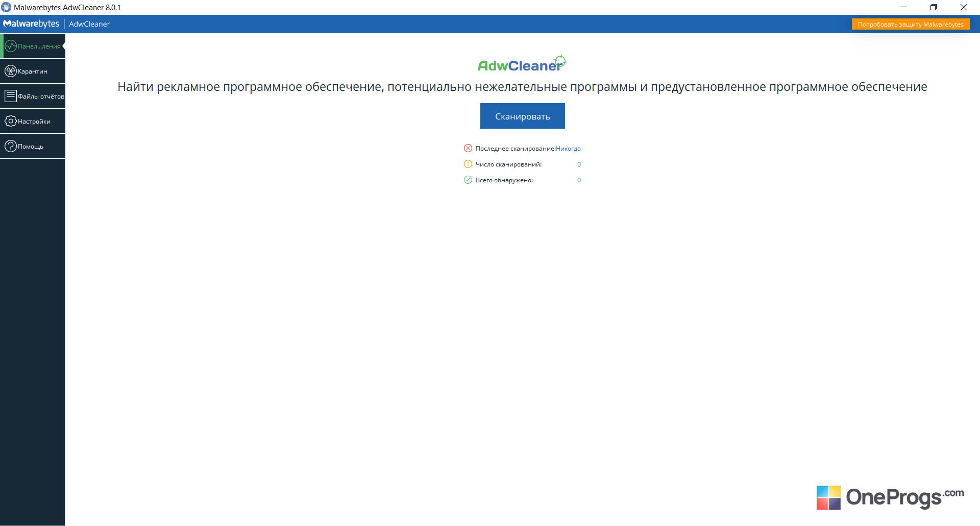Go to Настройки section
The width and height of the screenshot is (980, 526).
(x=33, y=121)
